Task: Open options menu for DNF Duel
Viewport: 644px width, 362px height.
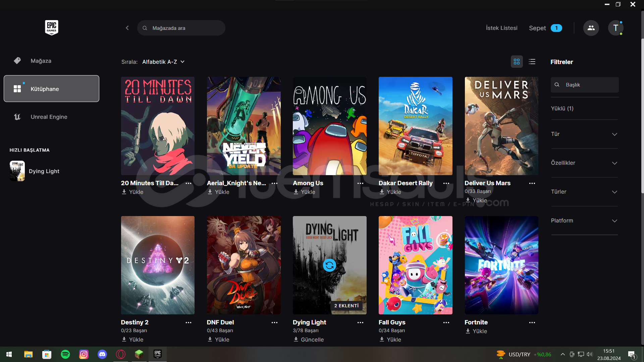Action: pyautogui.click(x=274, y=322)
